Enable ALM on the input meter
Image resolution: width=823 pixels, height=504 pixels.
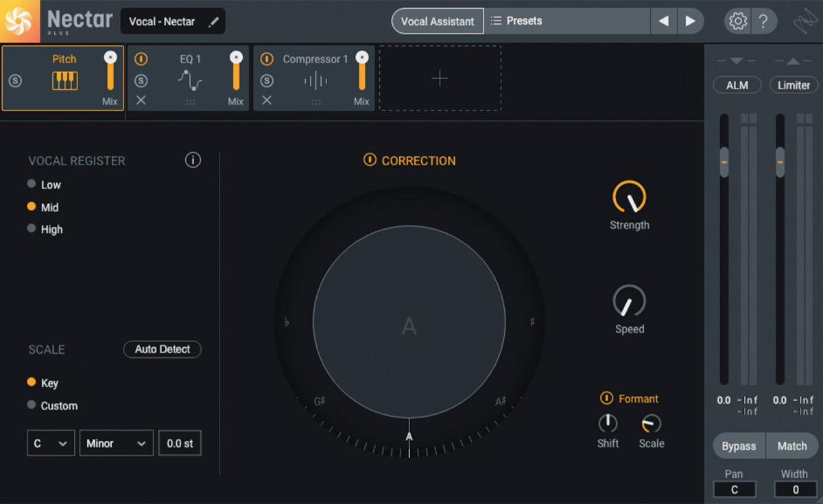click(x=737, y=85)
